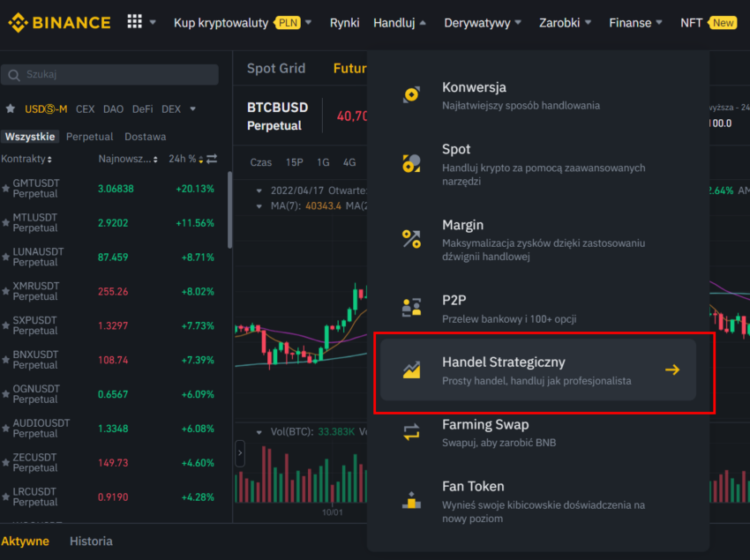Open the Konwersja menu entry
The height and width of the screenshot is (560, 750).
(538, 95)
